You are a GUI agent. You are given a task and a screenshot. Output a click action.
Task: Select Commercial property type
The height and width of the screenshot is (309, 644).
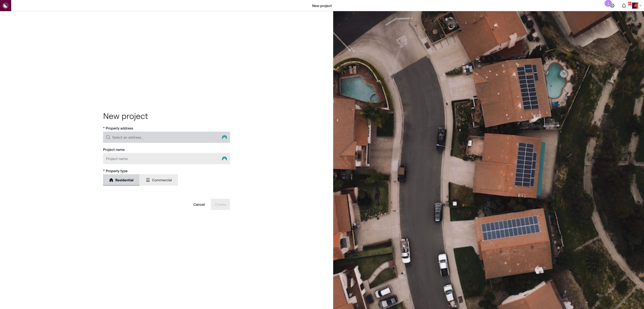click(159, 180)
